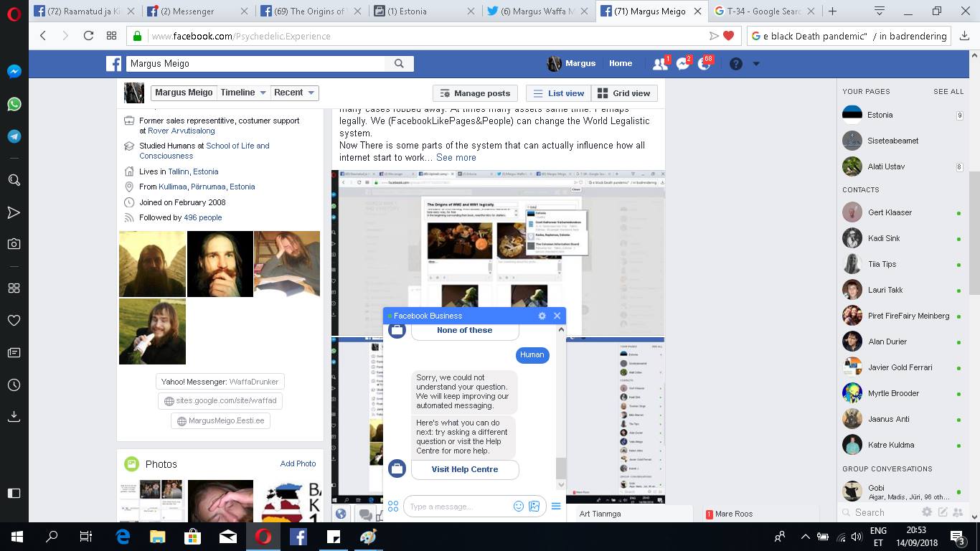Click Visit Help Centre button

tap(465, 469)
